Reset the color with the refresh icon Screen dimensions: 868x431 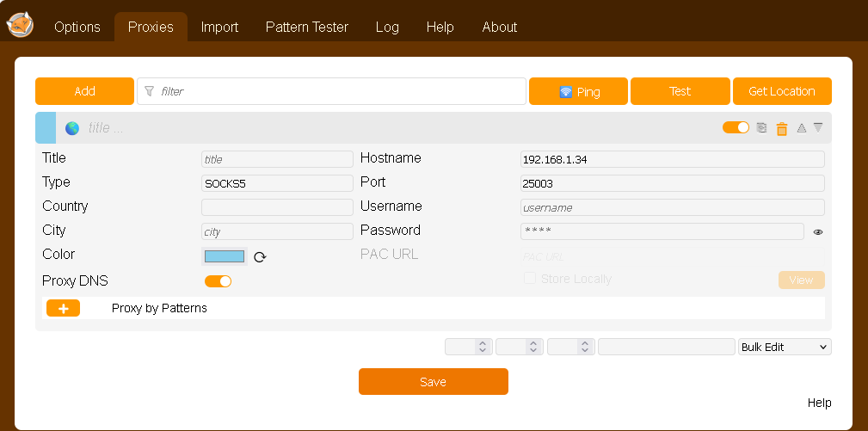(x=260, y=256)
